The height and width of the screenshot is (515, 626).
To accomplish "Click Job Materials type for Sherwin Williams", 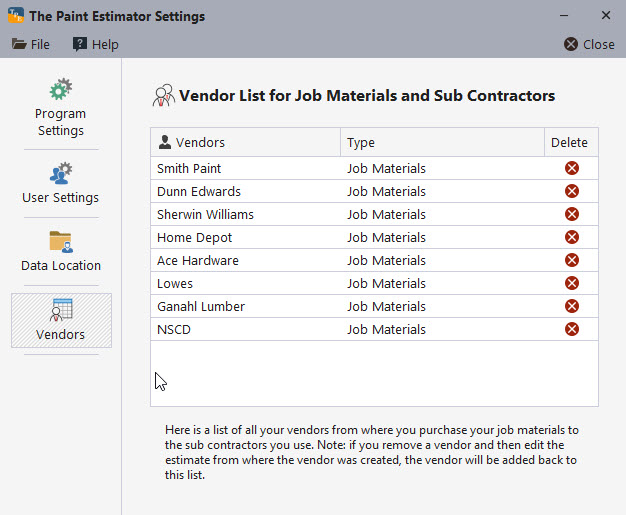I will tap(386, 215).
